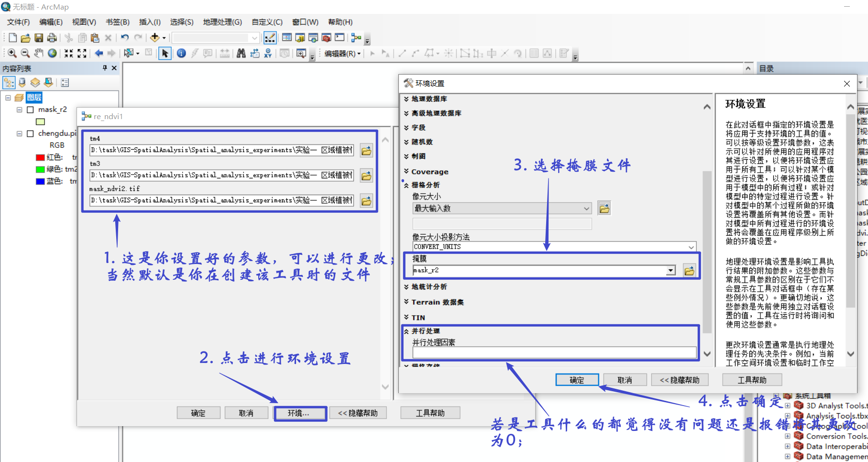This screenshot has width=868, height=462.
Task: Open the Editor toolbar toggle
Action: click(x=270, y=38)
